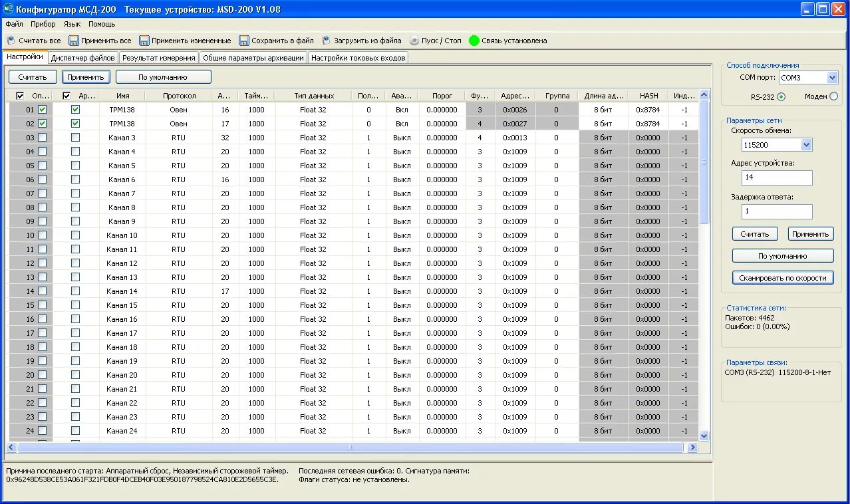Click the table's vertical scrollbar down arrow
Image resolution: width=850 pixels, height=504 pixels.
[705, 436]
